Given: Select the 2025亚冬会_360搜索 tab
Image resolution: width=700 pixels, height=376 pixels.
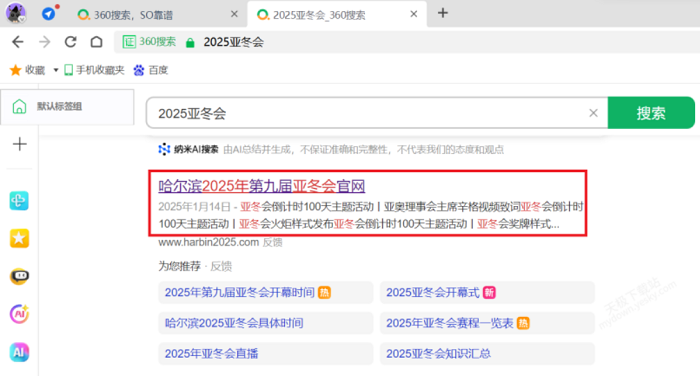Looking at the screenshot, I should pyautogui.click(x=319, y=15).
